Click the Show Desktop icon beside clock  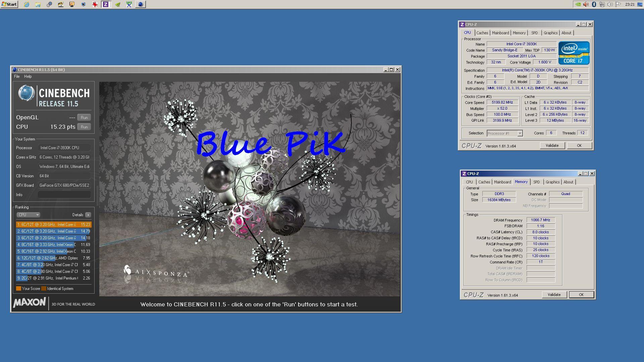click(640, 4)
